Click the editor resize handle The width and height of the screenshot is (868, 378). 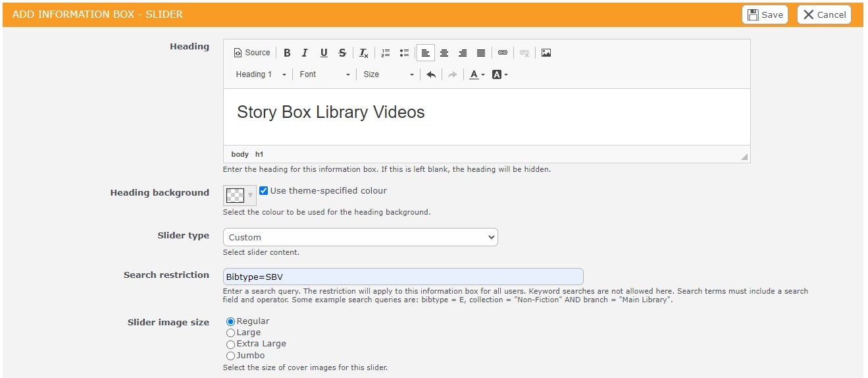click(744, 157)
